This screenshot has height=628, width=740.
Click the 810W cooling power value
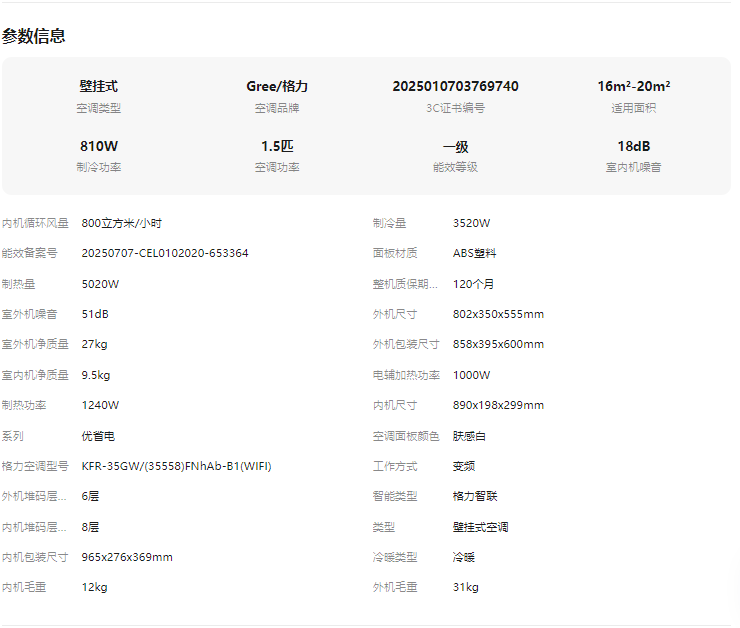99,146
